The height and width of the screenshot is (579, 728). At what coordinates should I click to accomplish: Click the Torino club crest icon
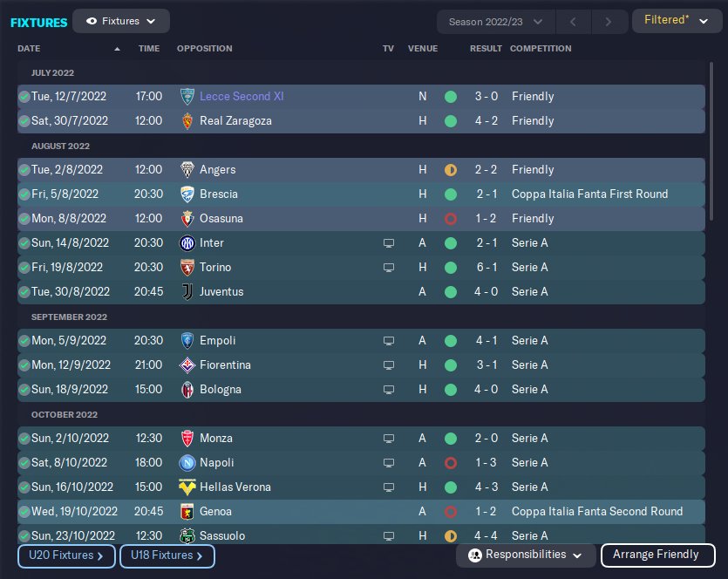187,267
